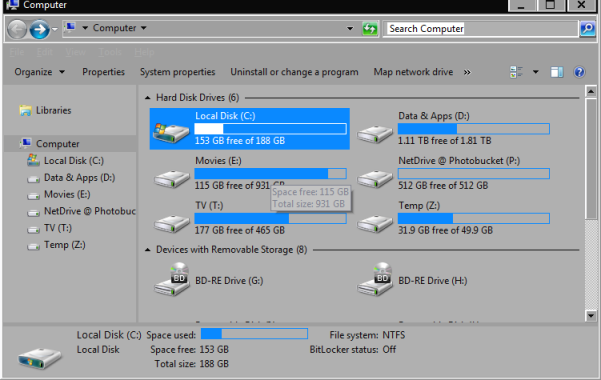
Task: Click BD-RE Drive (G:) icon
Action: click(x=172, y=280)
